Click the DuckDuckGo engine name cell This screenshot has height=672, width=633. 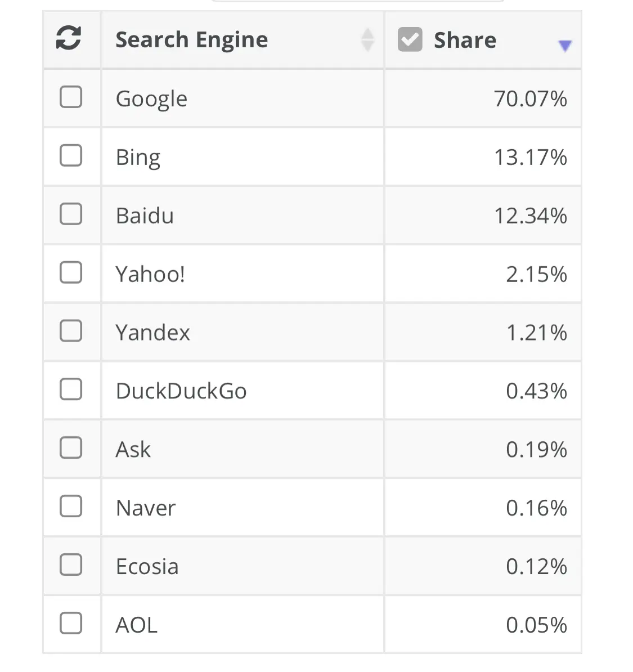pyautogui.click(x=181, y=391)
